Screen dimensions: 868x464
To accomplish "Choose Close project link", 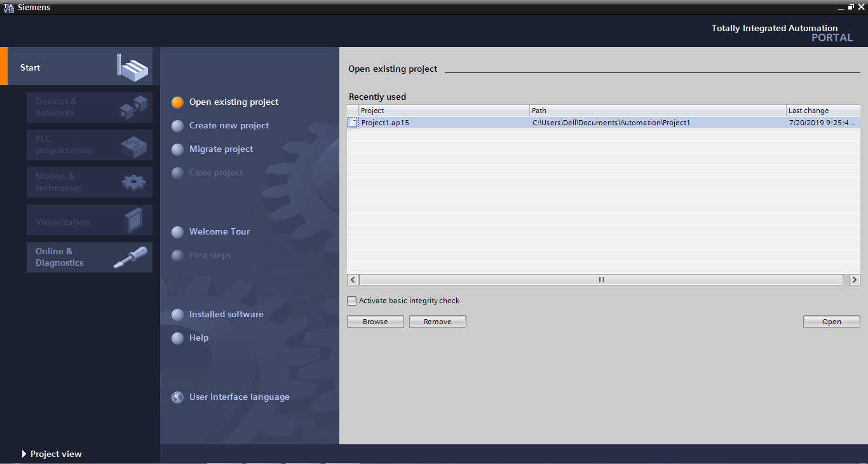I will click(216, 172).
